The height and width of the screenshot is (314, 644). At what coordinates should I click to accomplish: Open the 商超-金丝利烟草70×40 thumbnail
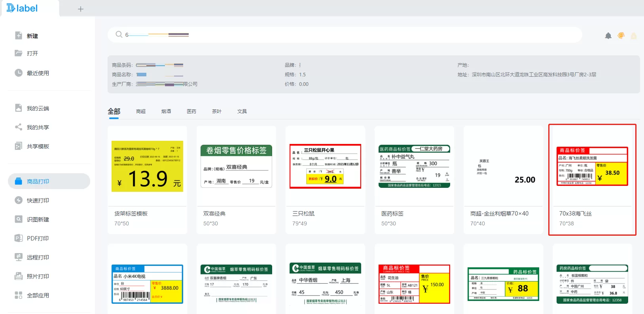point(503,166)
